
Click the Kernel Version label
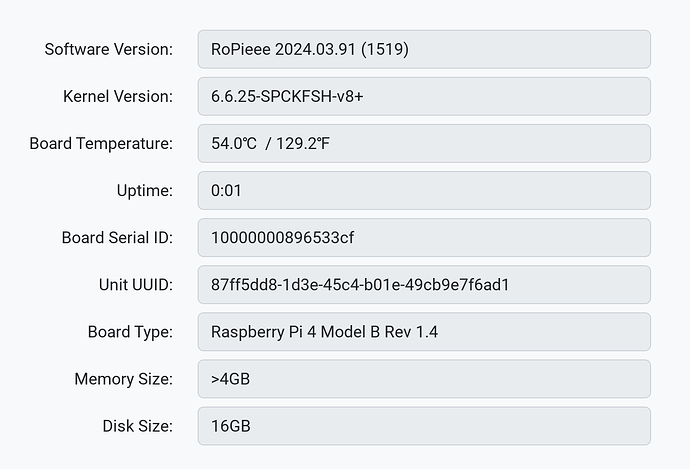click(x=118, y=96)
